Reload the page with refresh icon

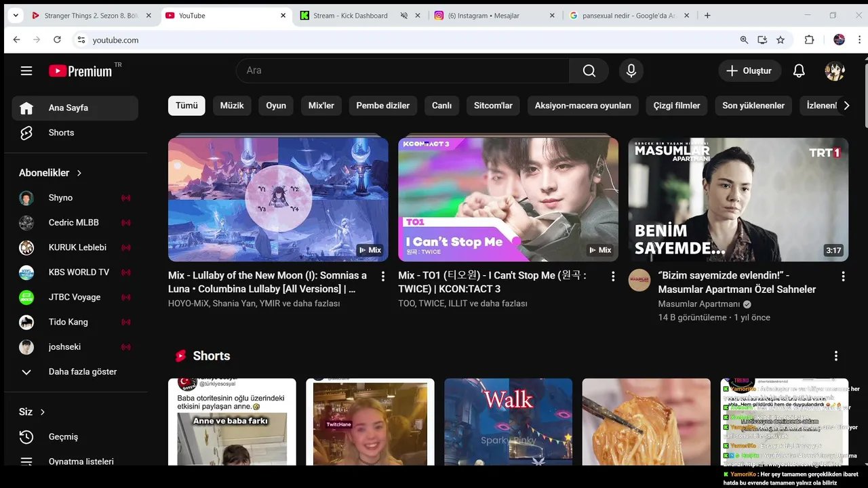tap(57, 40)
